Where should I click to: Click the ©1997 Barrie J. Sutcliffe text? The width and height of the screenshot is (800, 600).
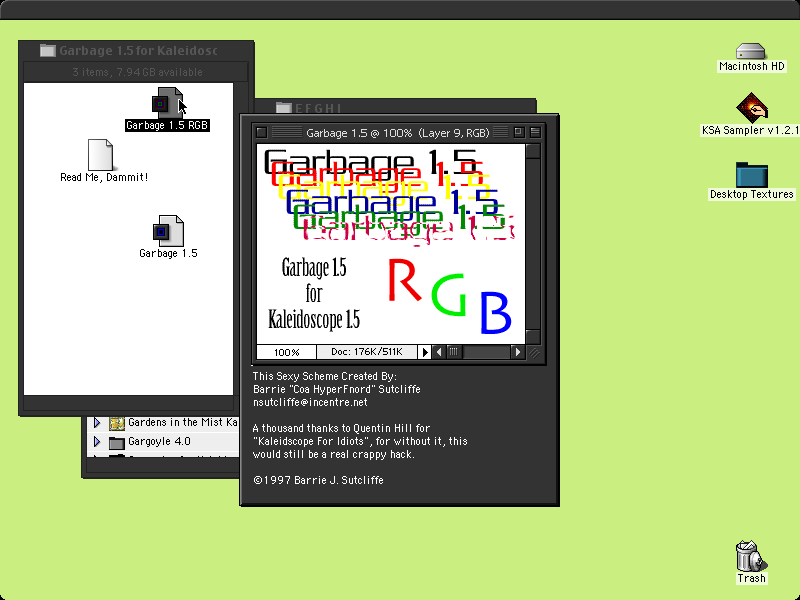pyautogui.click(x=318, y=480)
